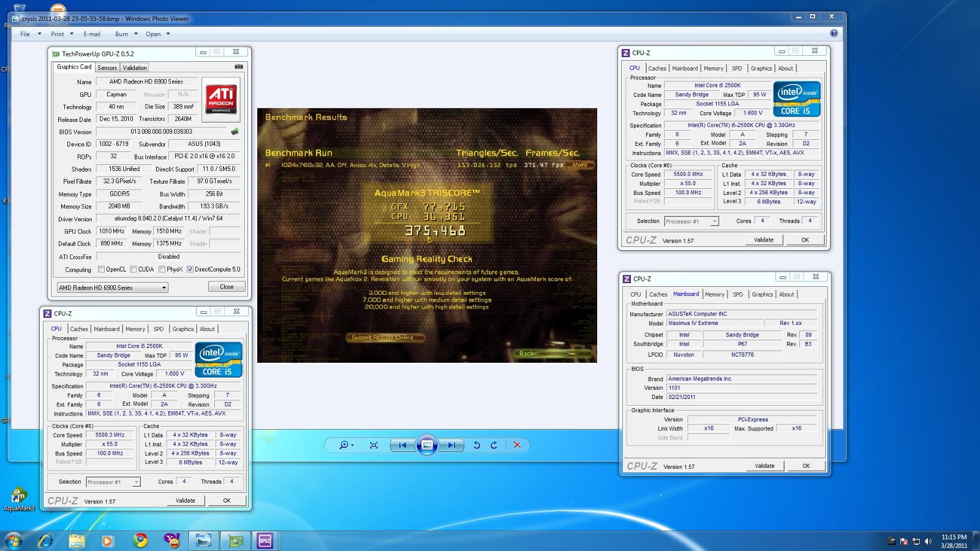Switch to the Validation tab in GPU-Z
This screenshot has height=551, width=980.
pyautogui.click(x=134, y=67)
